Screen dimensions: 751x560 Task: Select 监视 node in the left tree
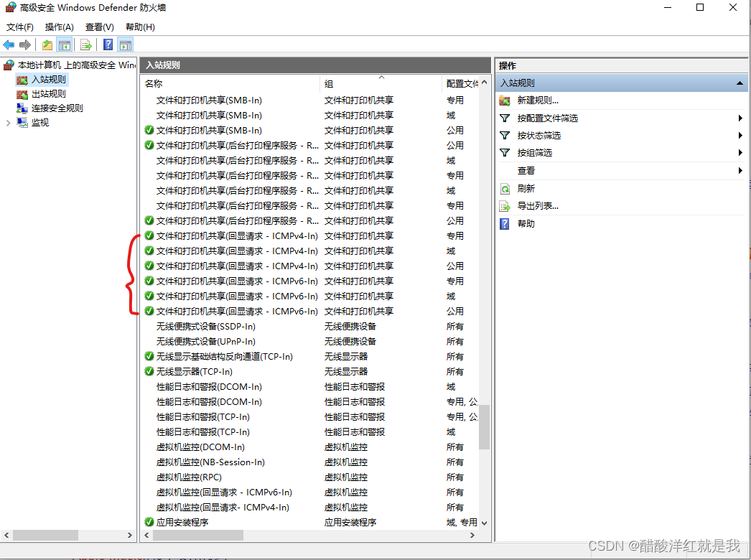coord(39,123)
